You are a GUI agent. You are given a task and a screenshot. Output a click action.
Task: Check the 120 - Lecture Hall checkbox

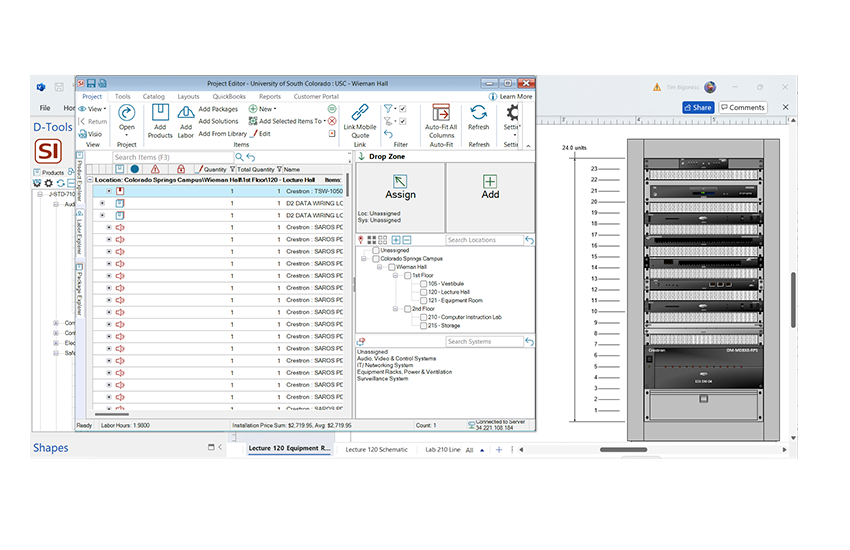[423, 292]
